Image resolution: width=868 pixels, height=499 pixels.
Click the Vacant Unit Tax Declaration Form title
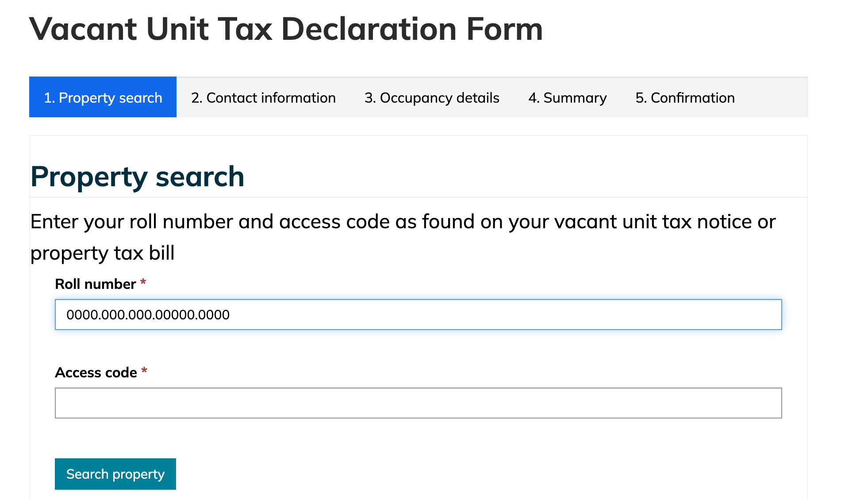(x=286, y=29)
